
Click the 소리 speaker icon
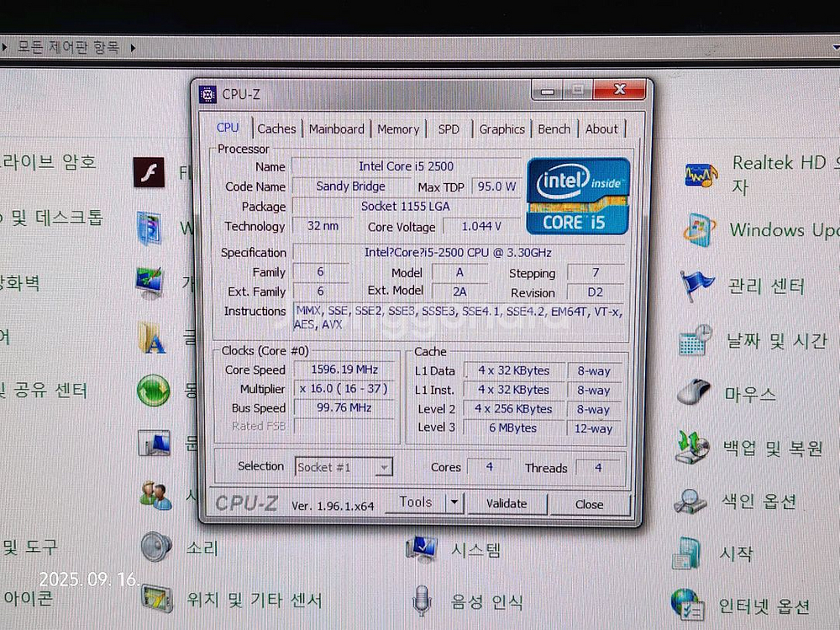click(x=156, y=548)
